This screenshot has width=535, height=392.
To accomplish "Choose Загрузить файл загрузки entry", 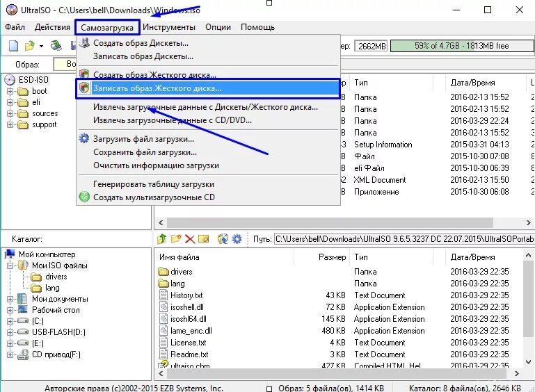I will [208, 139].
